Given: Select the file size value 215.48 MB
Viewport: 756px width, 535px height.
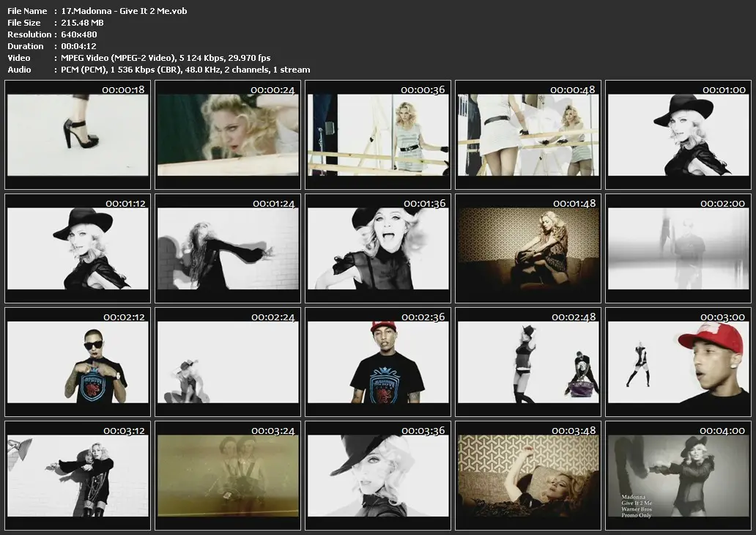Looking at the screenshot, I should [82, 23].
